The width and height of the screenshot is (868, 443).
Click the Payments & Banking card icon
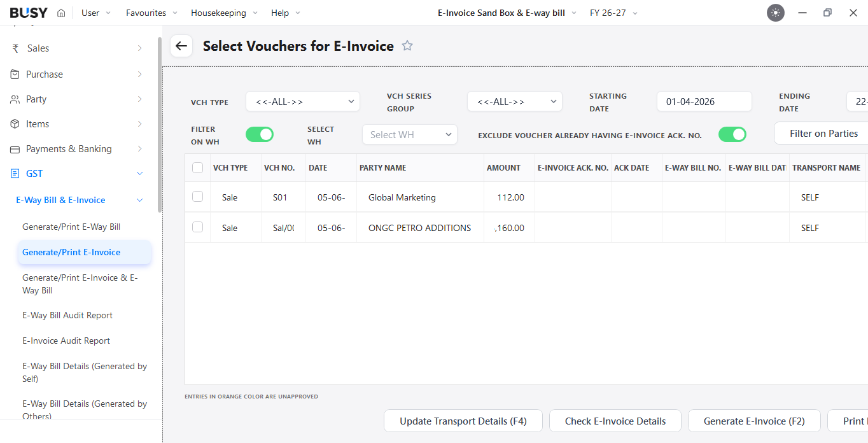15,149
